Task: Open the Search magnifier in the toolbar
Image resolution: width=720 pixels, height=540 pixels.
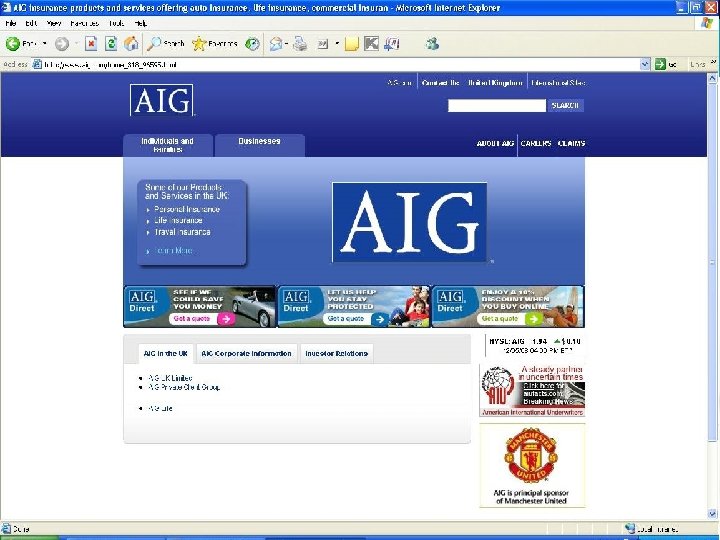Action: pyautogui.click(x=166, y=44)
